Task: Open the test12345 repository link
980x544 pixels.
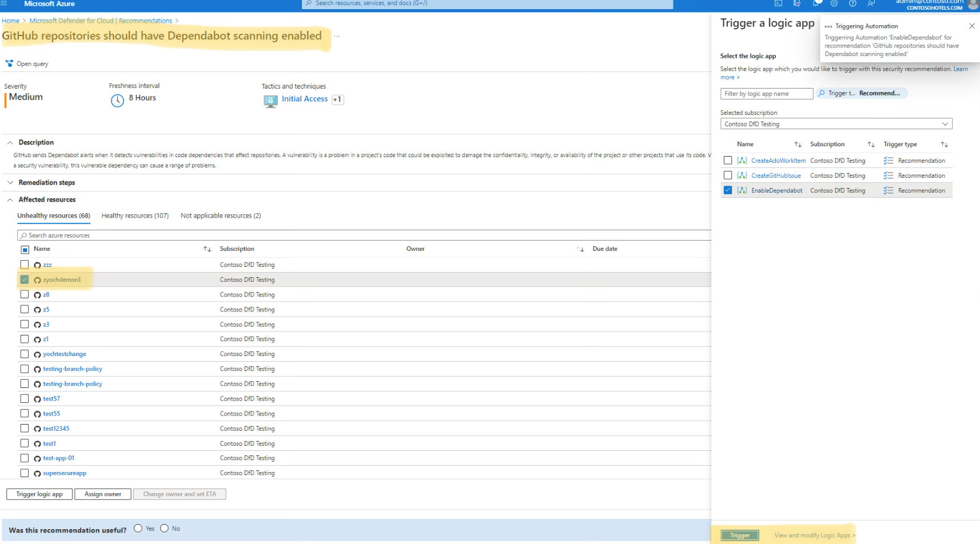Action: coord(56,429)
